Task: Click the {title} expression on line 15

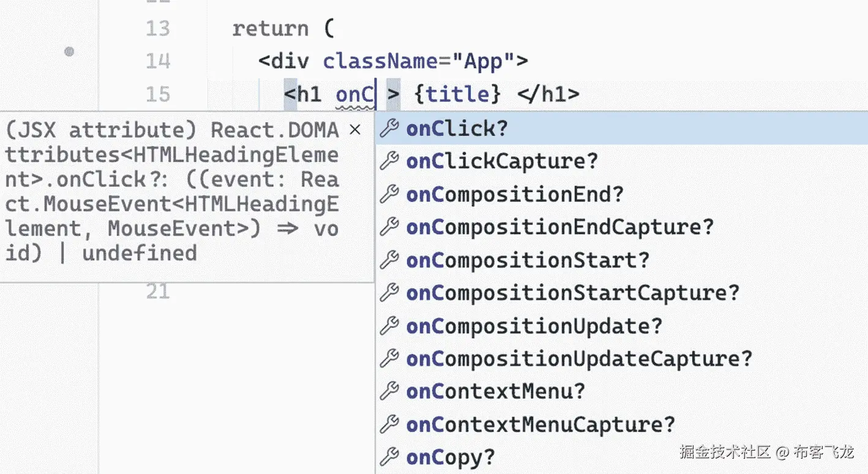Action: coord(458,94)
